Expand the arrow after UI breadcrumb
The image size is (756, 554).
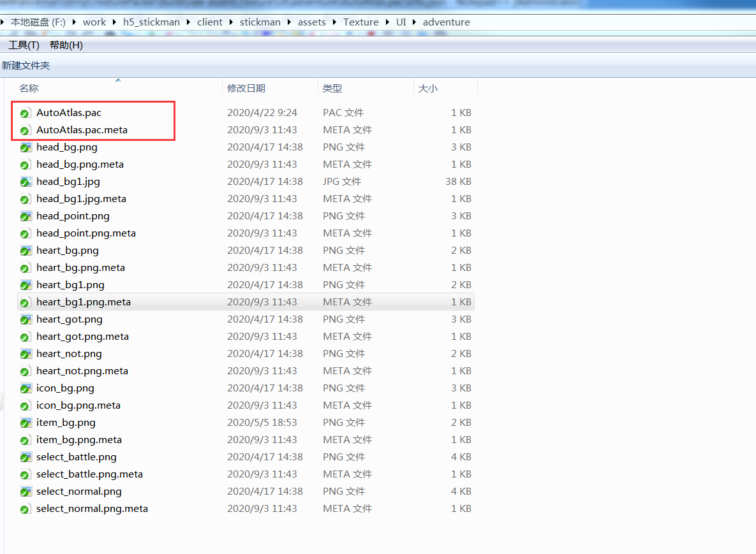coord(414,22)
